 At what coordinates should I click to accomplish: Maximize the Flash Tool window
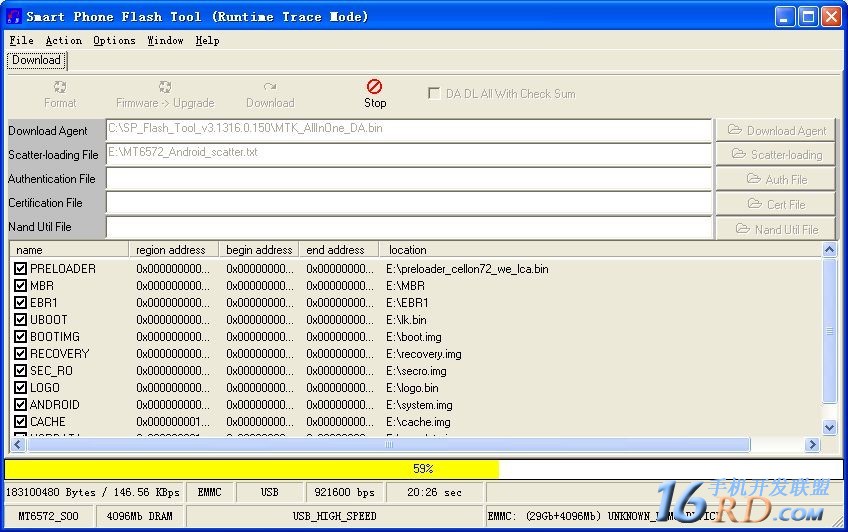coord(808,17)
